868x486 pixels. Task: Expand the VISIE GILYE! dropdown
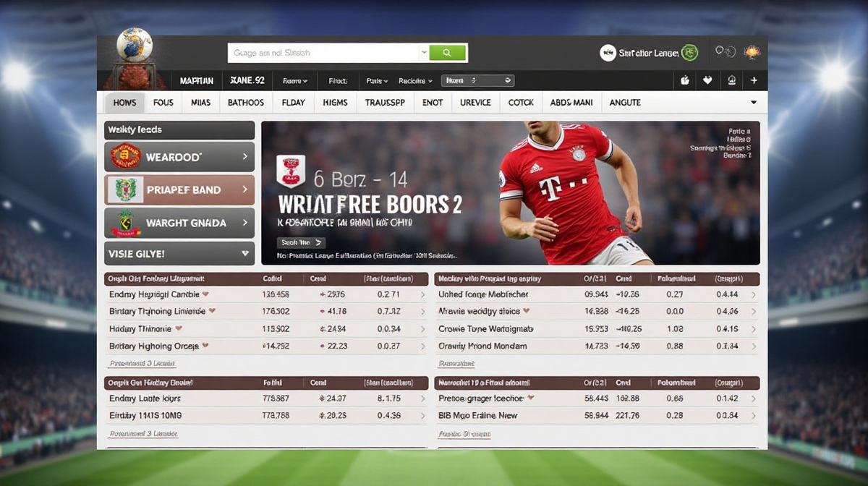click(245, 254)
